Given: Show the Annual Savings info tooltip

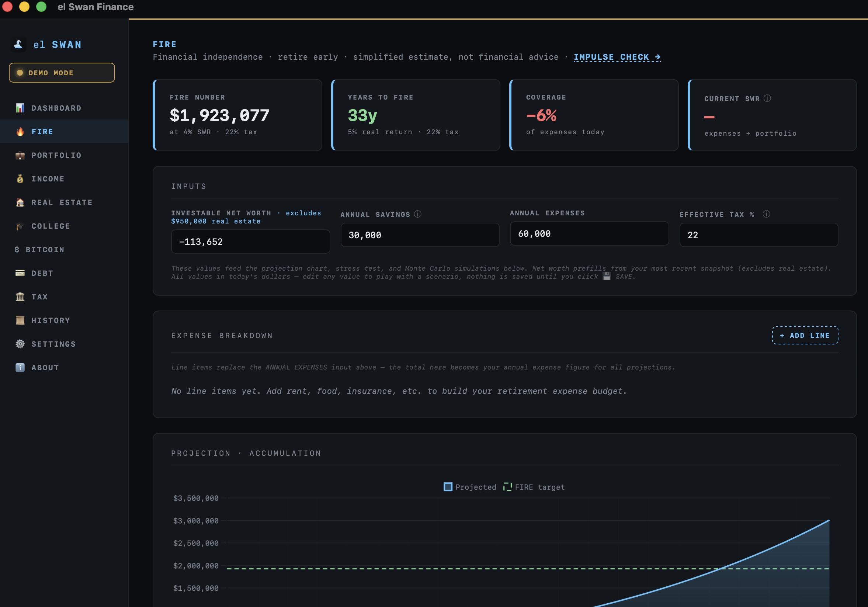Looking at the screenshot, I should click(x=418, y=214).
